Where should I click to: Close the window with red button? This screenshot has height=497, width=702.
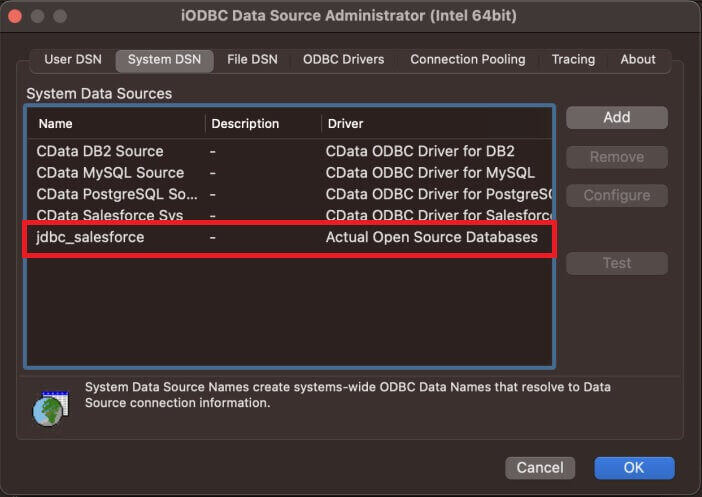click(15, 17)
